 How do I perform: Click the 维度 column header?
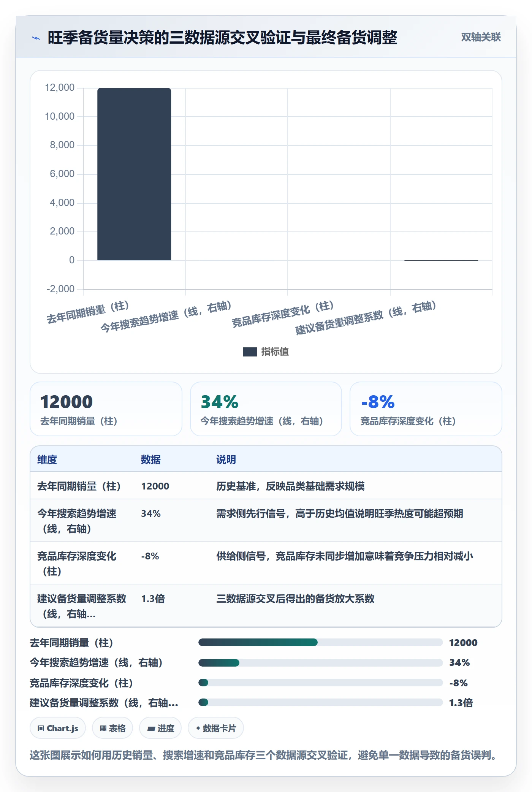tap(47, 459)
